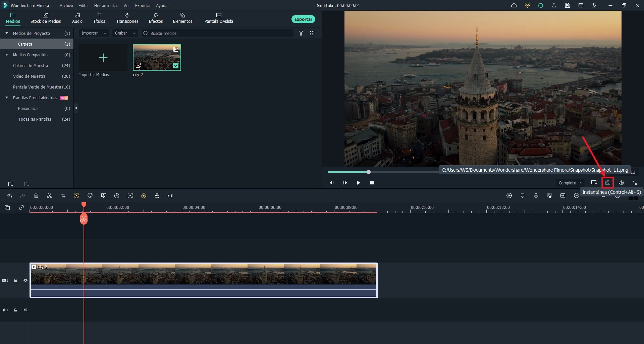The height and width of the screenshot is (344, 644).
Task: Select the city 2 media thumbnail
Action: (x=157, y=57)
